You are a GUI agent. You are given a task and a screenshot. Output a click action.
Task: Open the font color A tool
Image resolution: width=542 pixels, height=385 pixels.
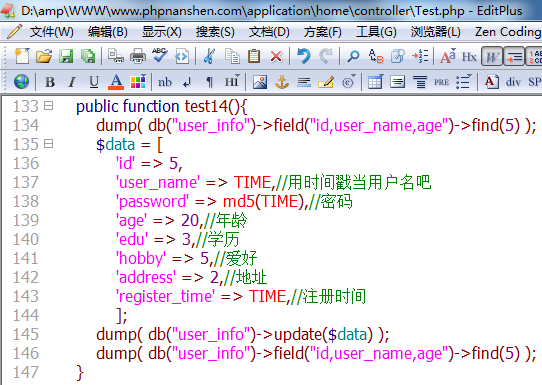point(116,82)
